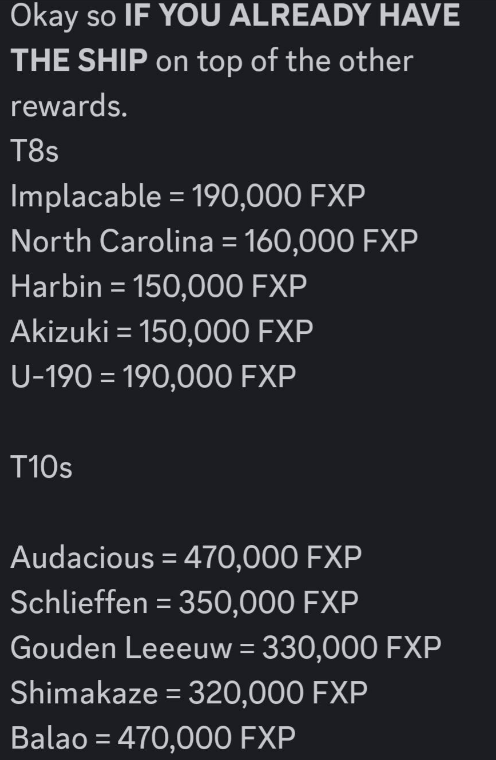Click the "Okay so" opening words

pos(63,16)
